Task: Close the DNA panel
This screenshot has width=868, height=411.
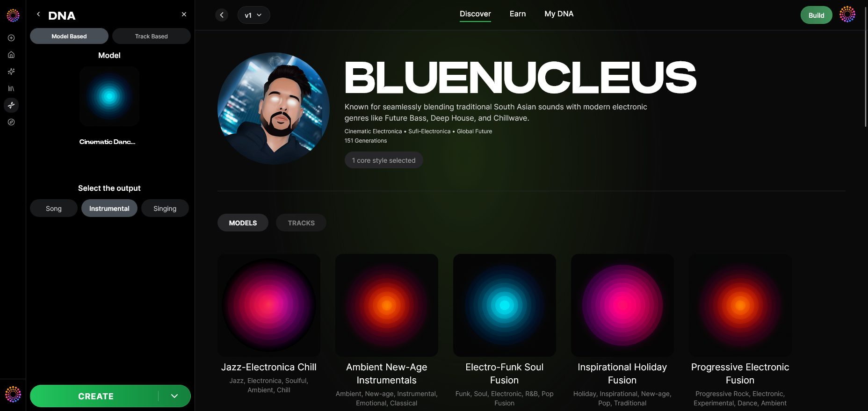Action: [x=184, y=14]
